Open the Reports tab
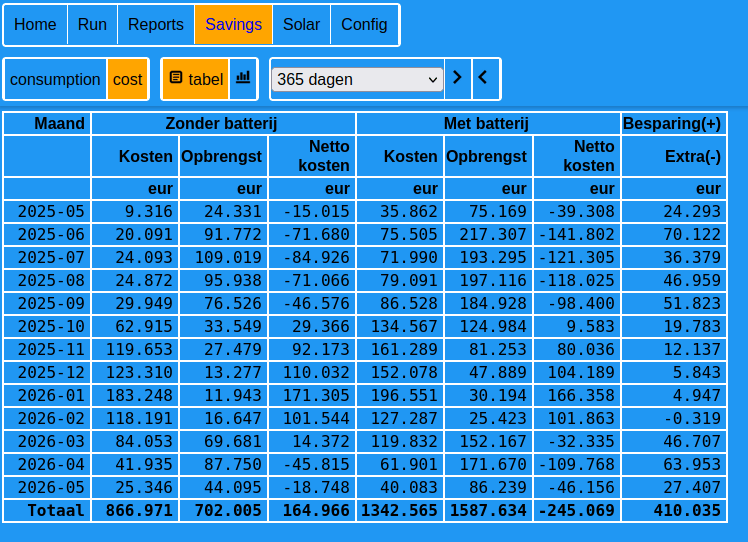The image size is (748, 542). click(x=156, y=25)
